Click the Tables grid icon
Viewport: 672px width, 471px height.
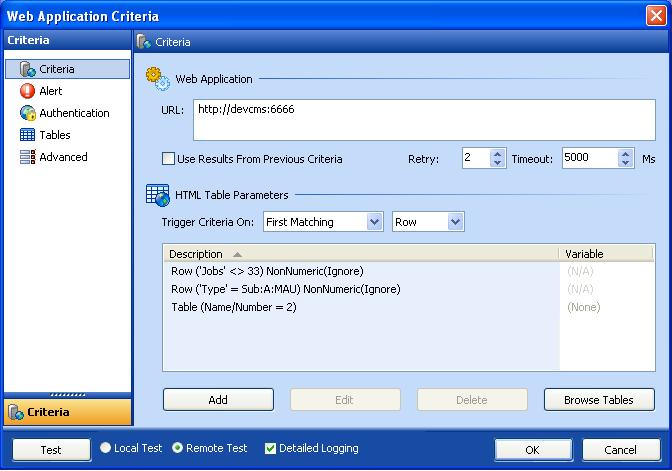point(27,135)
